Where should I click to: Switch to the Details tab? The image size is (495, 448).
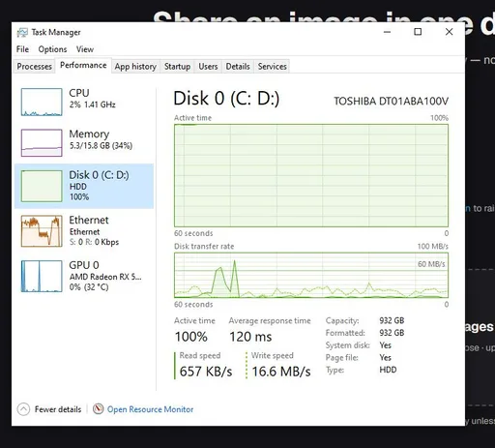pyautogui.click(x=238, y=67)
